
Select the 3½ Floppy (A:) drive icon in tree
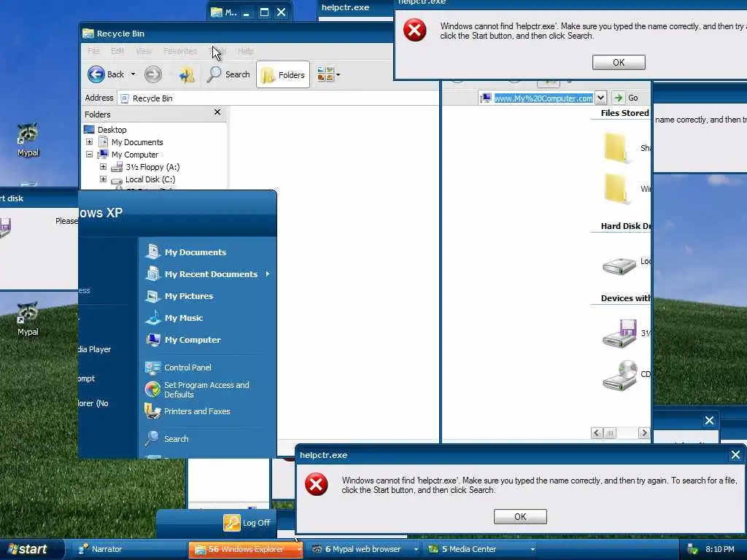pyautogui.click(x=117, y=167)
